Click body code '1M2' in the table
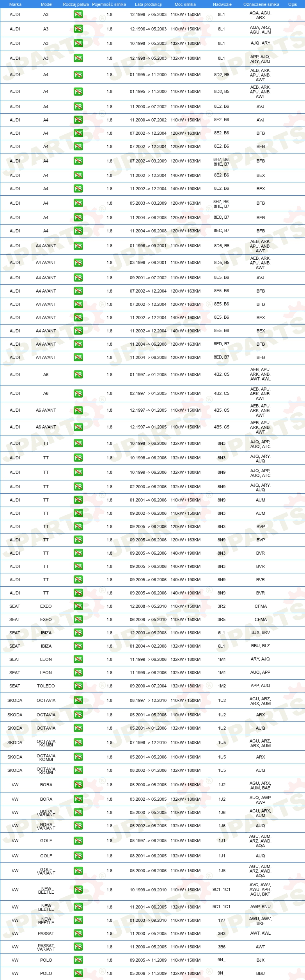Screen dimensions: 305x980 tap(222, 686)
